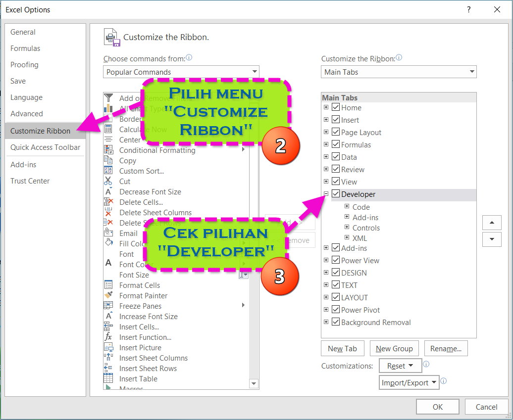Click the Email command icon
513x420 pixels.
click(108, 233)
